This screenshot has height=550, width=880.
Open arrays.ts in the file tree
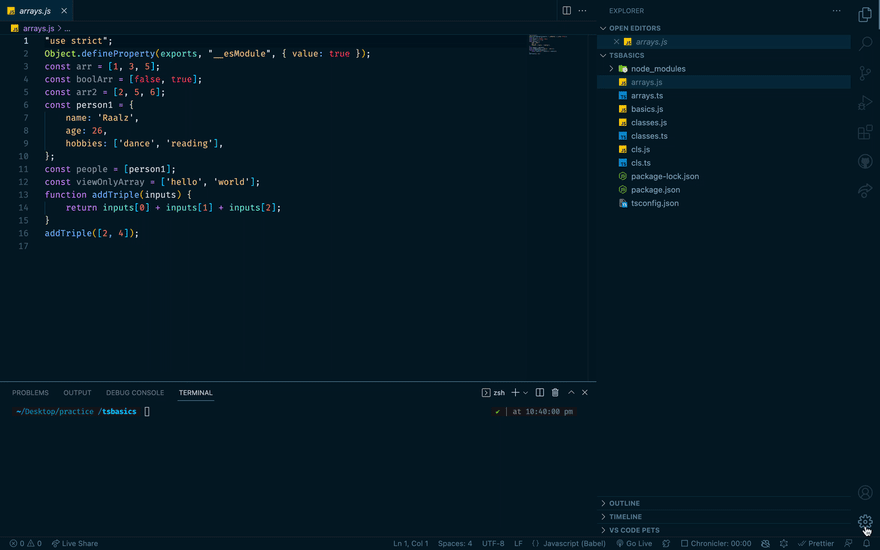coord(724,95)
